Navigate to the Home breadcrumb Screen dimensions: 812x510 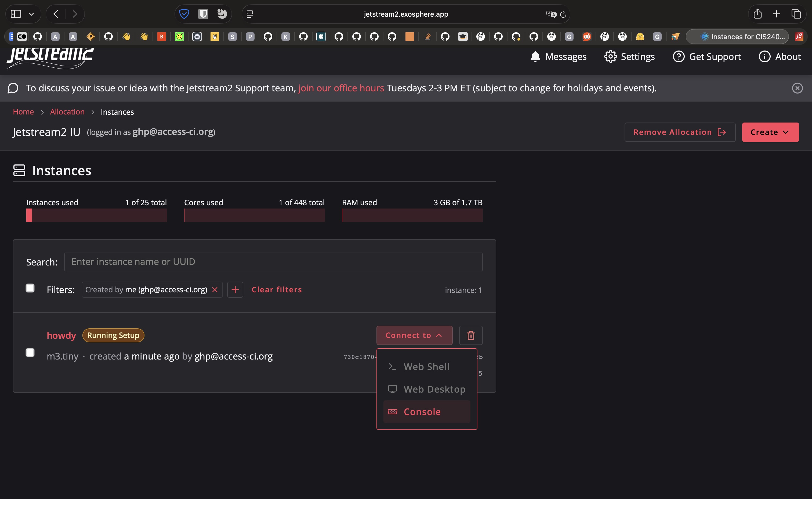pyautogui.click(x=23, y=112)
